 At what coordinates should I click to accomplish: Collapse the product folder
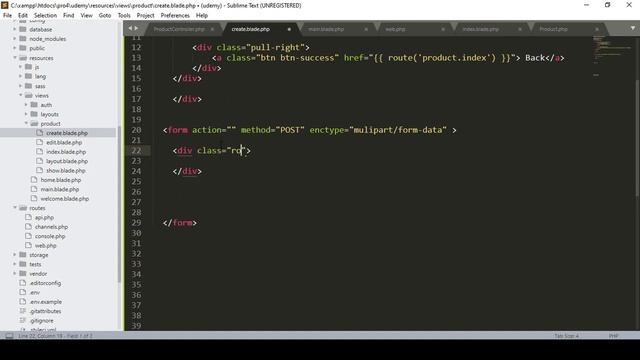pyautogui.click(x=26, y=124)
